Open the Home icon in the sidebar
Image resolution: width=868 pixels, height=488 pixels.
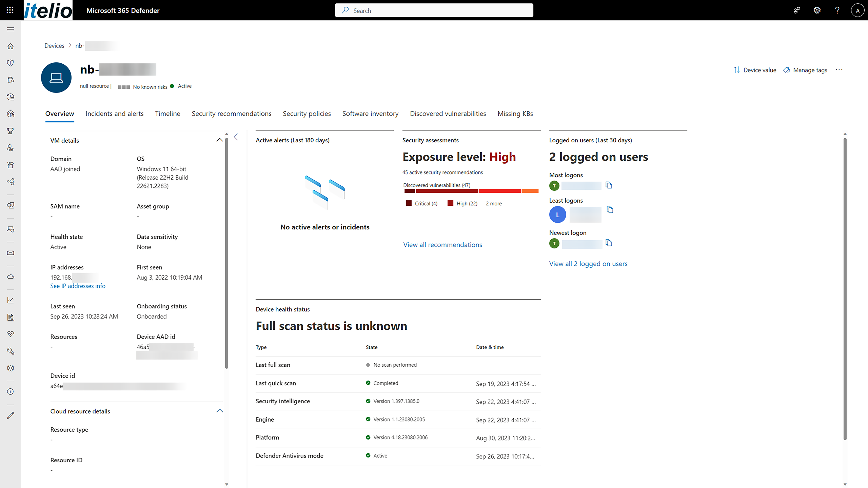tap(11, 46)
